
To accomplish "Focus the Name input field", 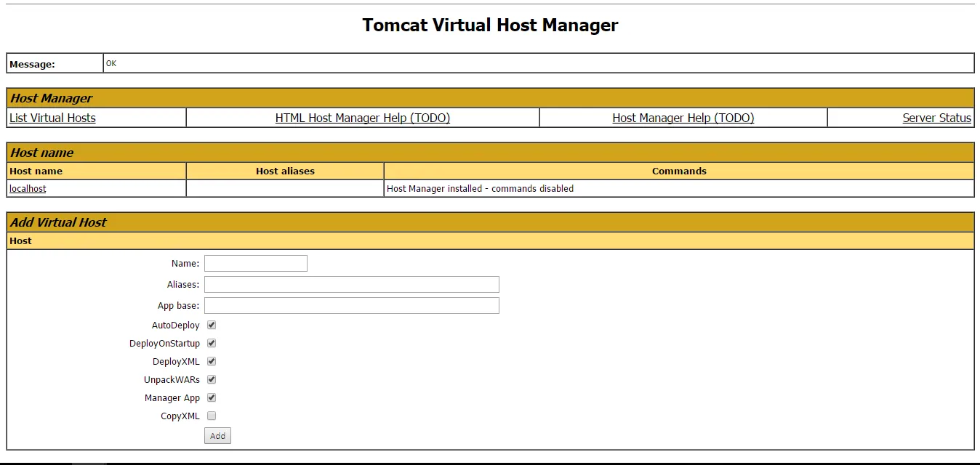I will tap(256, 263).
